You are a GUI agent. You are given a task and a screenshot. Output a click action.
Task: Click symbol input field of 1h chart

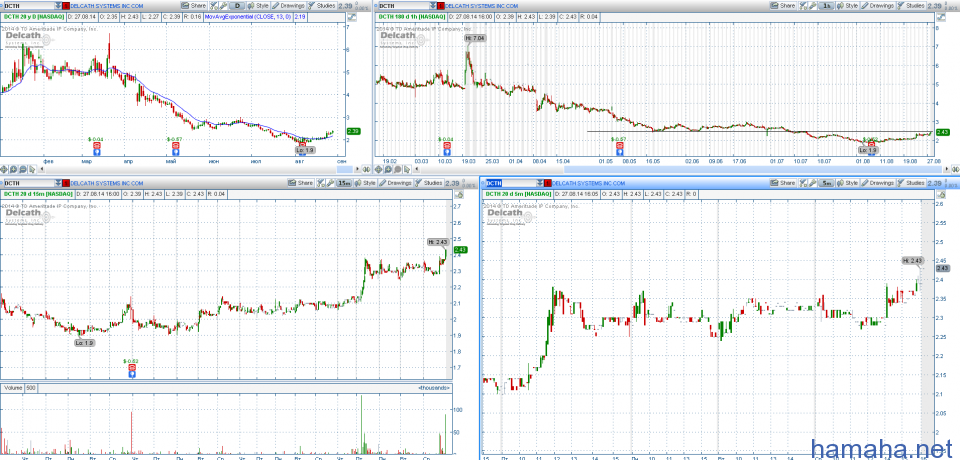403,6
